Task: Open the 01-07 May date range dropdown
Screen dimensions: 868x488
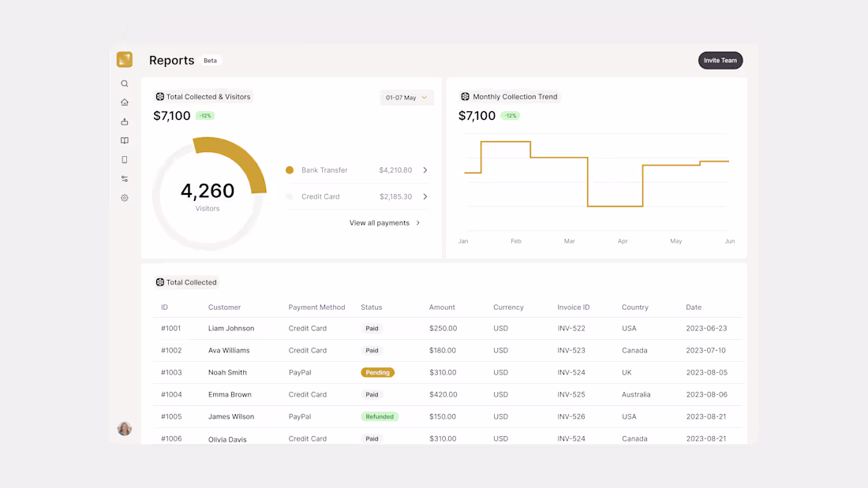Action: click(406, 96)
